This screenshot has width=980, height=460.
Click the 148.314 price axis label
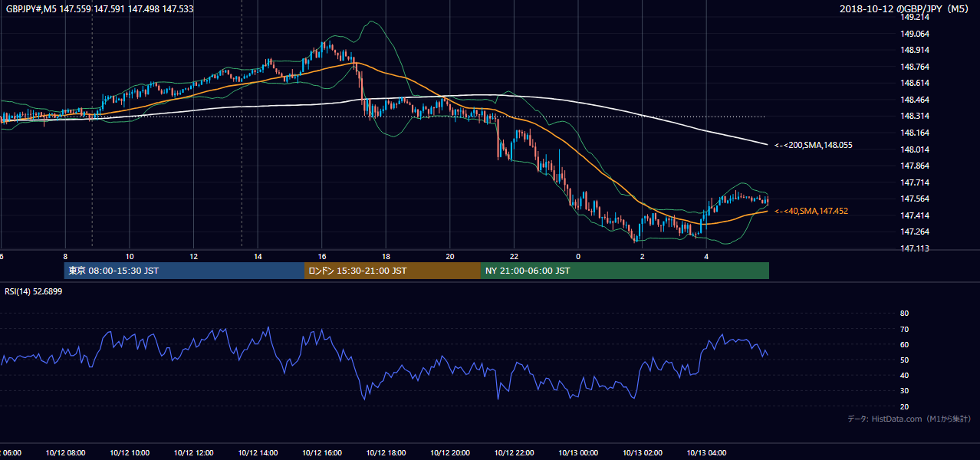coord(915,116)
